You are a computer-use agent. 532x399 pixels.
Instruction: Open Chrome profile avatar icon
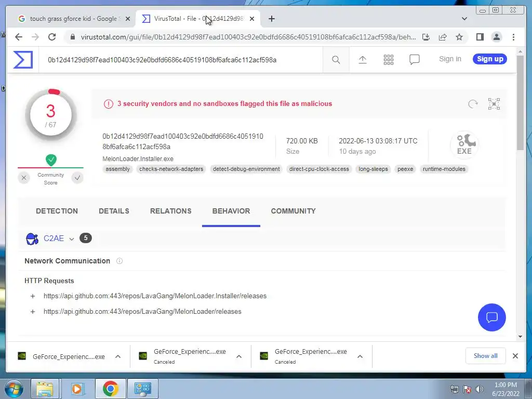(x=496, y=37)
